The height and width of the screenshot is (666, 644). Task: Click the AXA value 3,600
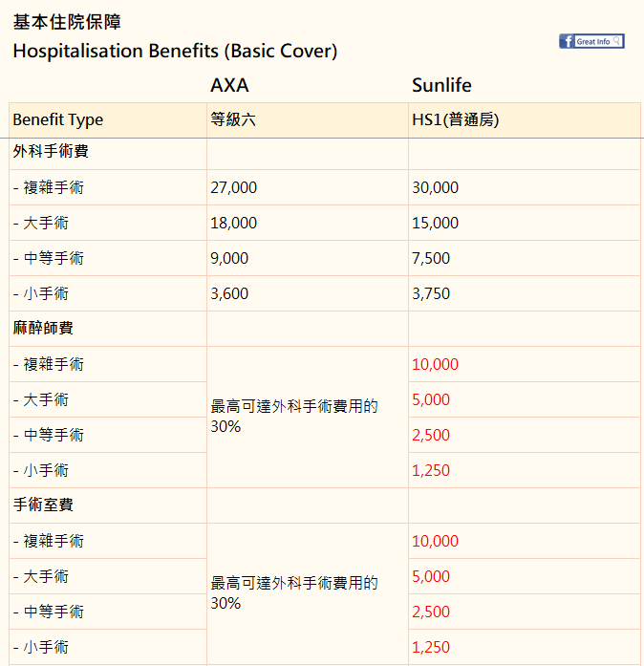click(x=229, y=293)
